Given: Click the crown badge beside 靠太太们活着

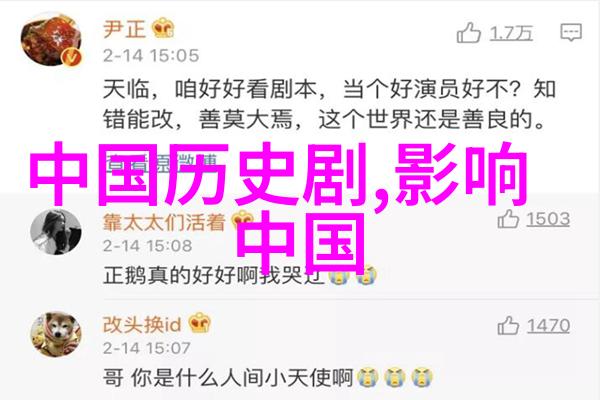Looking at the screenshot, I should tap(243, 220).
